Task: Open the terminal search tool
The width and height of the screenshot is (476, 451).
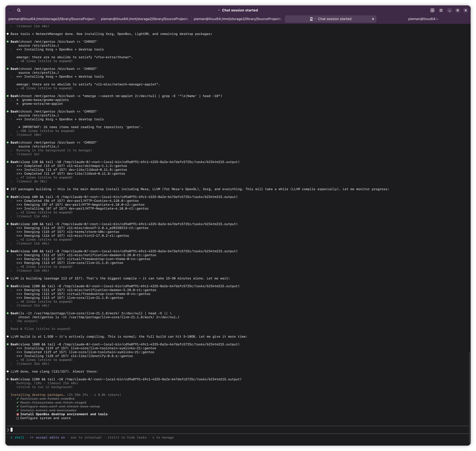Action: click(19, 10)
